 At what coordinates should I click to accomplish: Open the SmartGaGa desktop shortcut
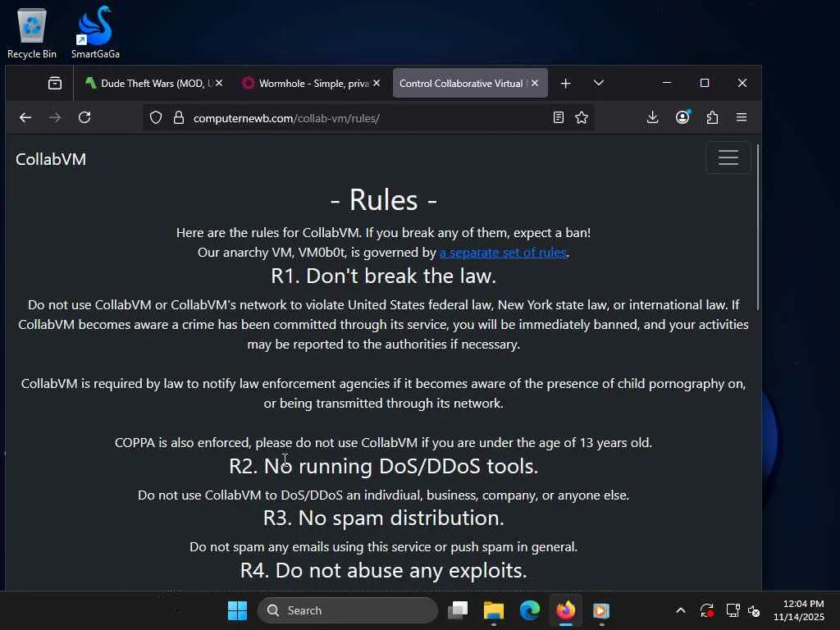[x=95, y=33]
